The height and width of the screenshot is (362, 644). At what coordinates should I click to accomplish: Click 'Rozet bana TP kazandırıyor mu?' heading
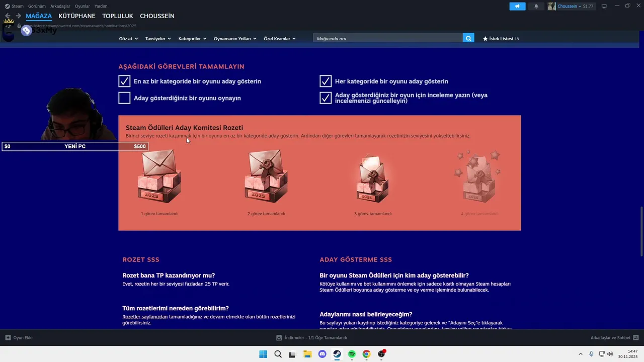click(169, 276)
